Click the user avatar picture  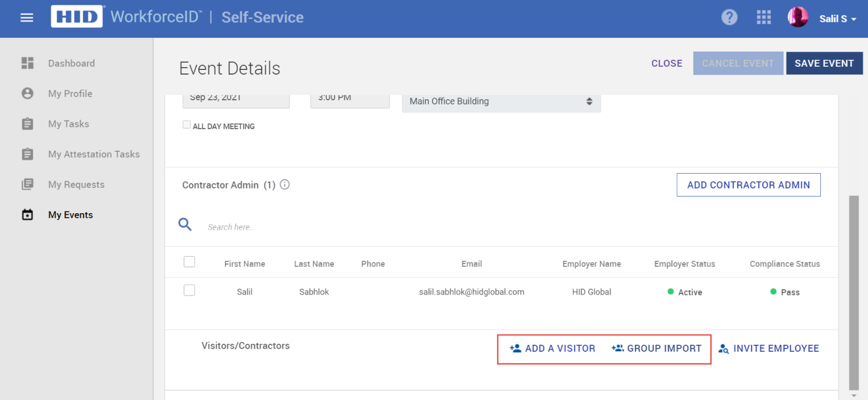(x=798, y=17)
